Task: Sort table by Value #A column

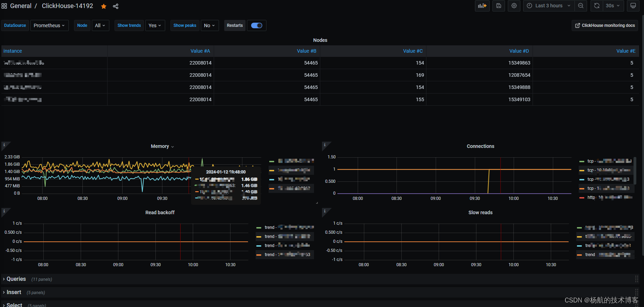Action: click(x=200, y=51)
